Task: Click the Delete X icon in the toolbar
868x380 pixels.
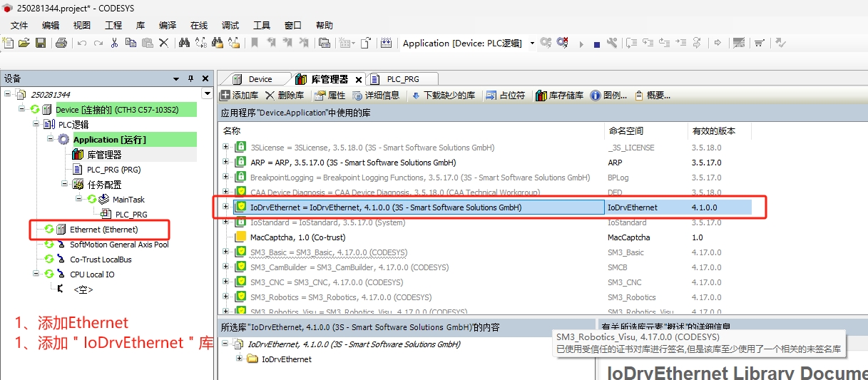Action: [x=163, y=43]
